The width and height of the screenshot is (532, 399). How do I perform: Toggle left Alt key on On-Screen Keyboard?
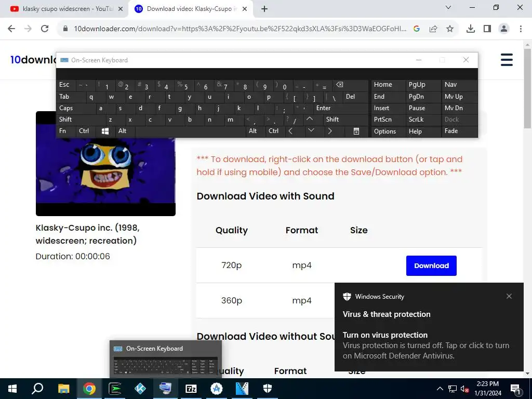[126, 131]
